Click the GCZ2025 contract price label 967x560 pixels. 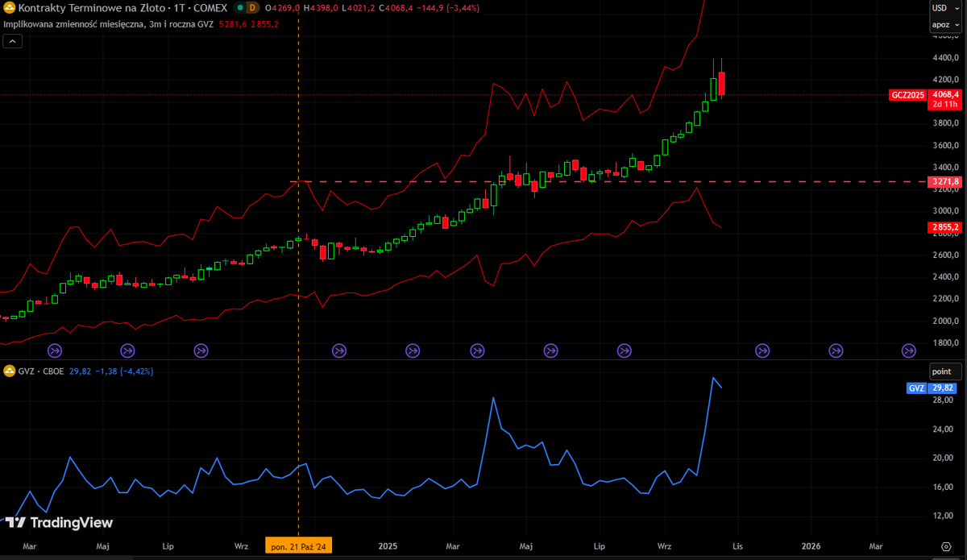pos(907,95)
